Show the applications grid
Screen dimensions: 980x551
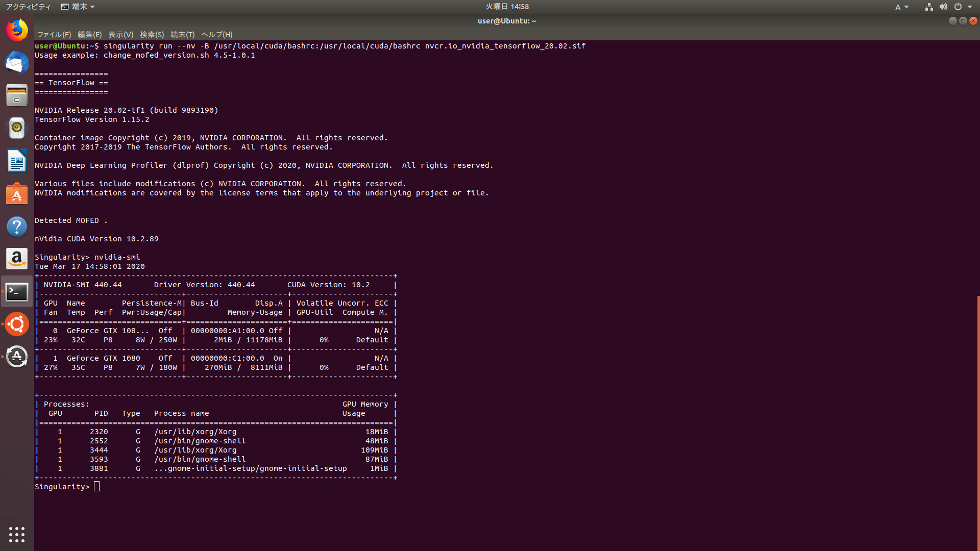(17, 534)
